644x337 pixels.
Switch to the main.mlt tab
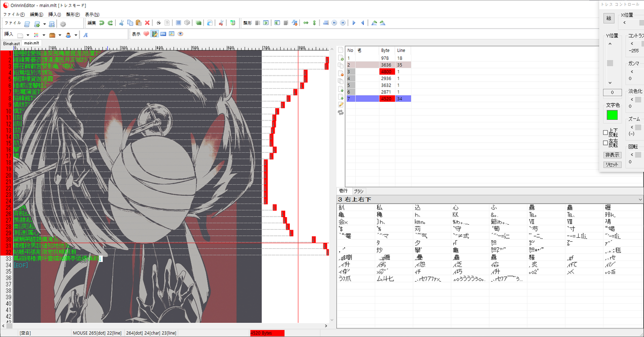coord(32,43)
